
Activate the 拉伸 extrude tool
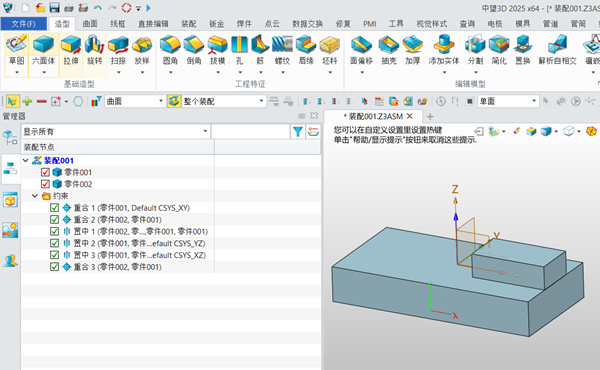70,50
